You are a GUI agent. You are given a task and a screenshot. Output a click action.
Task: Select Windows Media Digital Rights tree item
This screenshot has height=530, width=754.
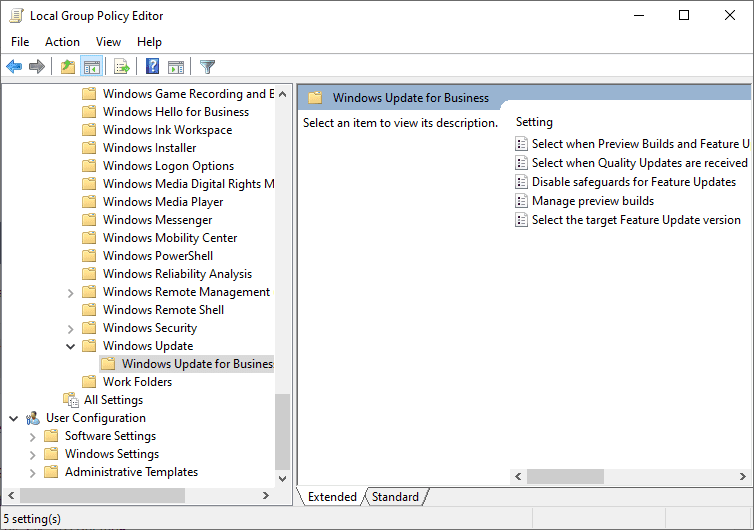click(188, 184)
